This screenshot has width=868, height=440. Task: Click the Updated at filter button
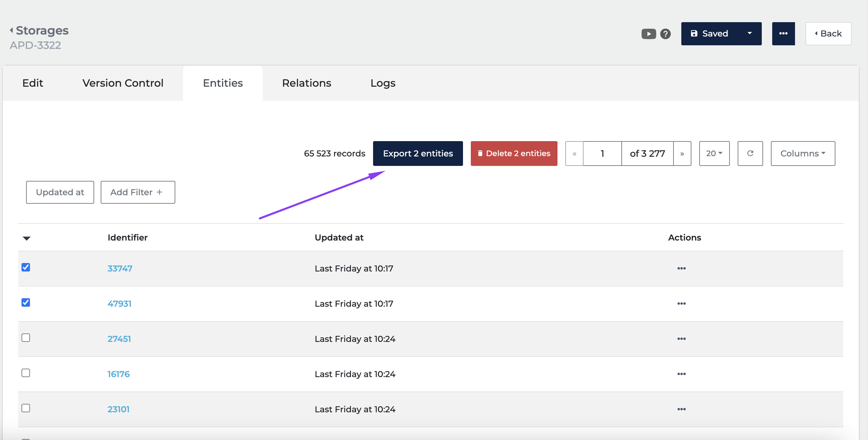click(x=60, y=192)
